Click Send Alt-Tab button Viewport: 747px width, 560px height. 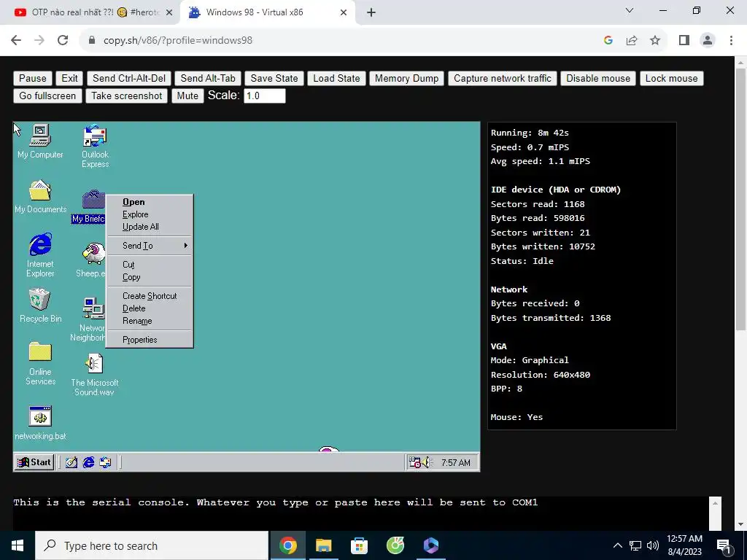208,79
